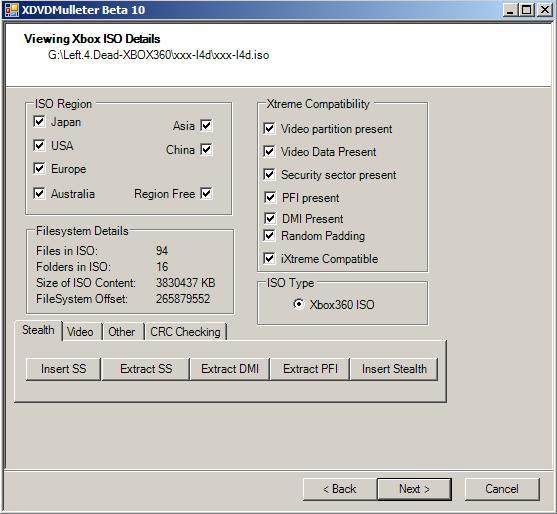Click the FileSystem Offset value '265879552'
The image size is (557, 514).
(183, 299)
